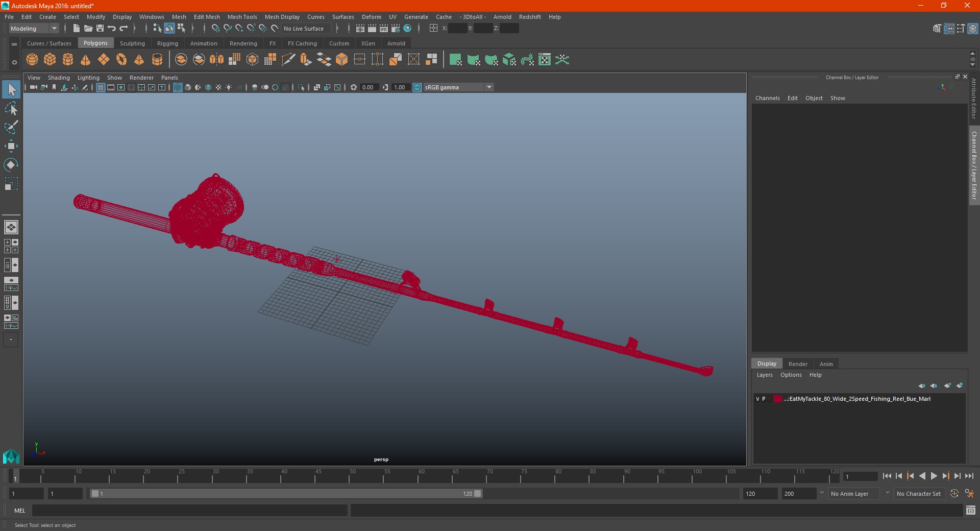Toggle viewport grid display
The image size is (980, 531).
(x=101, y=87)
